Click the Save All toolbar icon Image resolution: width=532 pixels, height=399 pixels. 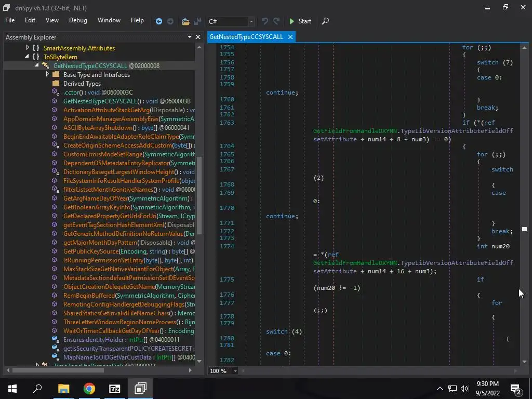click(197, 21)
